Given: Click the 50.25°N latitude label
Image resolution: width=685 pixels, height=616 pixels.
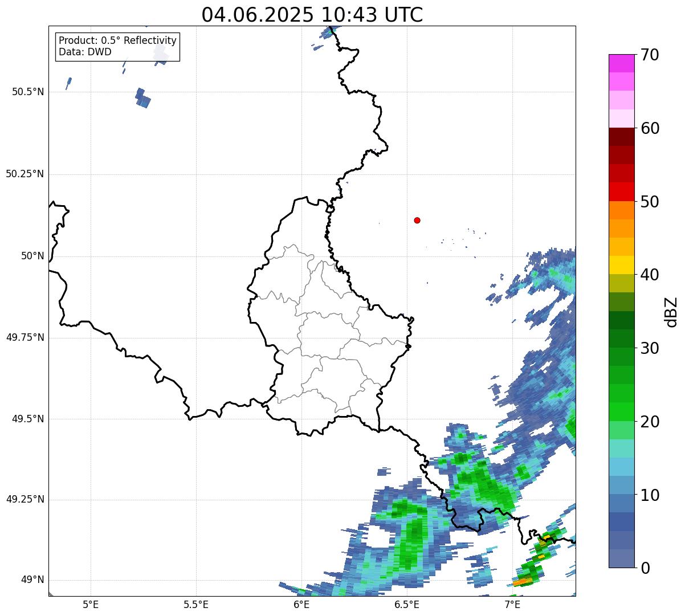Looking at the screenshot, I should pyautogui.click(x=25, y=174).
